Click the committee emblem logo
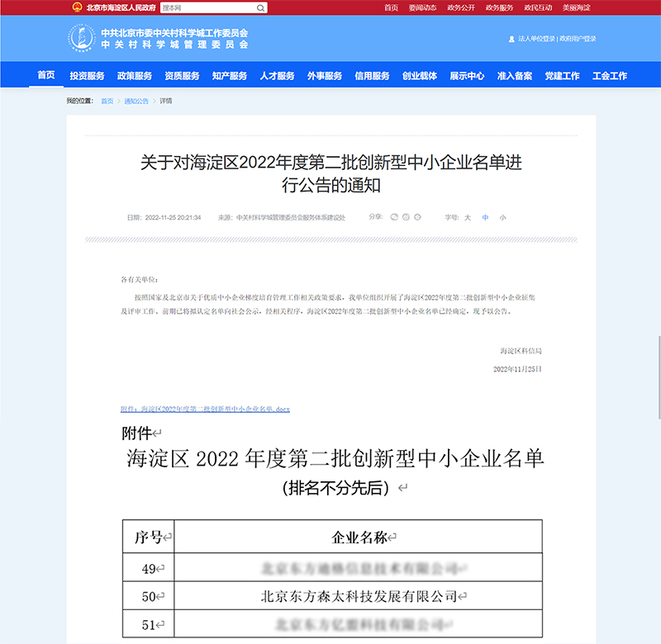Viewport: 661px width, 644px height. coord(81,36)
